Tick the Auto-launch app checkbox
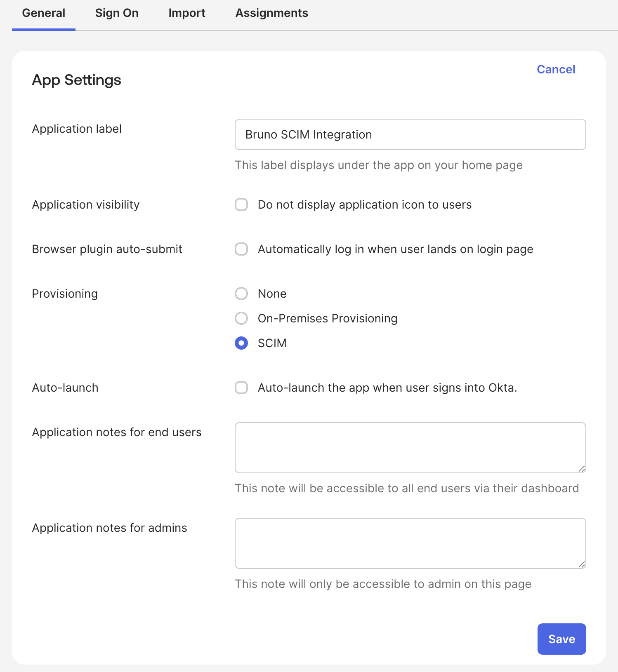 pos(241,388)
